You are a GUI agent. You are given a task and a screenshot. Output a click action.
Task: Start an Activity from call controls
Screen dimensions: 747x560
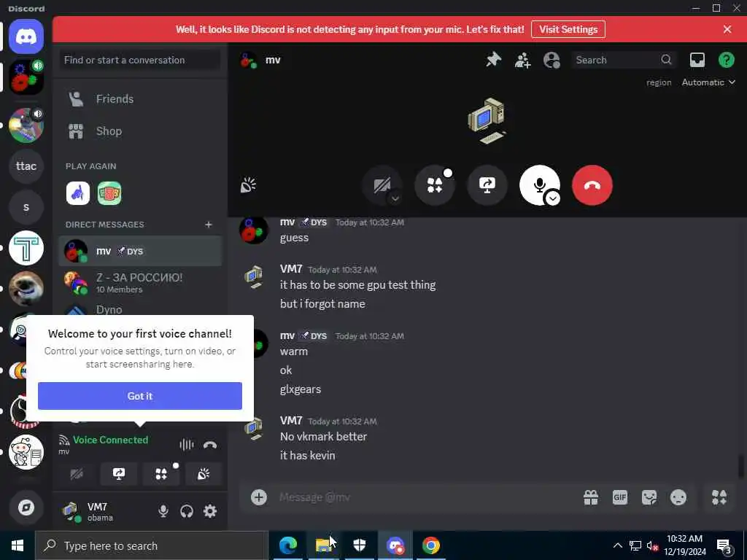tap(435, 185)
